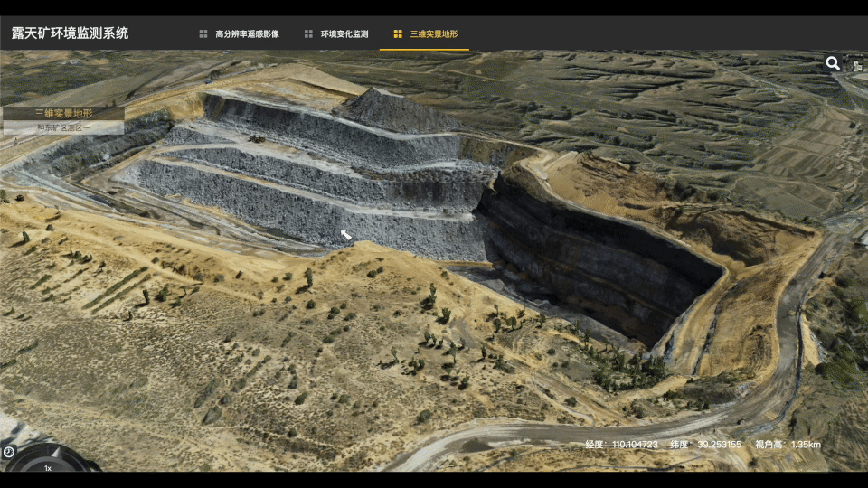Screen dimensions: 868x488
Task: Click the 视角高 1.35km readout
Action: pyautogui.click(x=788, y=445)
